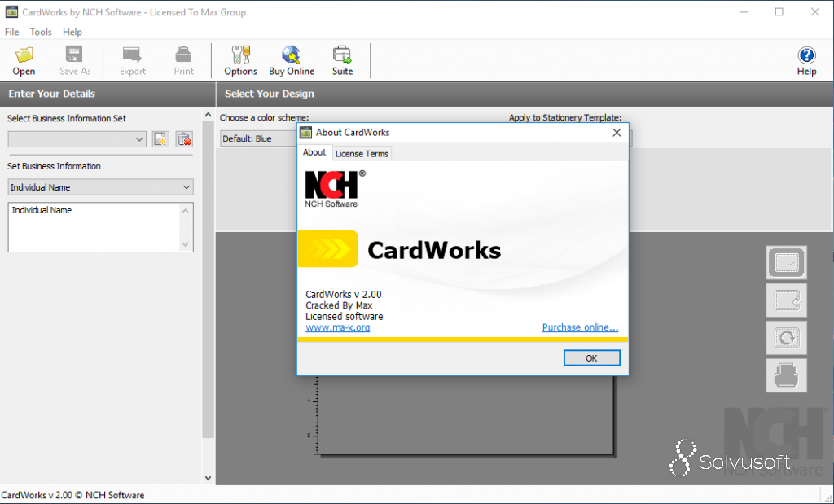834x504 pixels.
Task: Open the www.ma-x.org link
Action: click(338, 327)
